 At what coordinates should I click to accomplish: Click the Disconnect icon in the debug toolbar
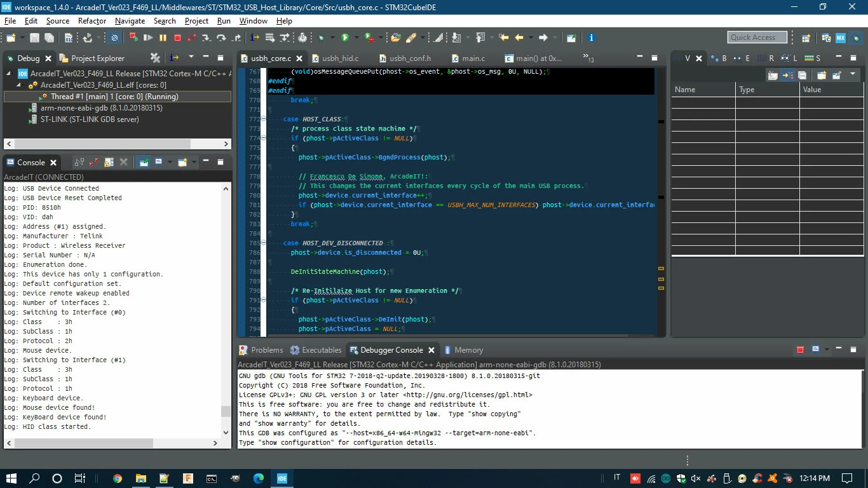[192, 38]
